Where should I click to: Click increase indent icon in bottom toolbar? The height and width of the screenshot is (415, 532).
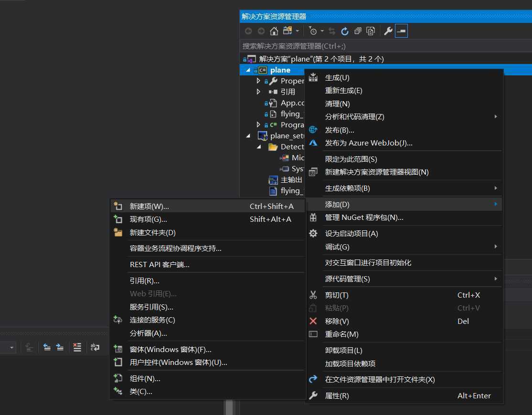coord(60,347)
